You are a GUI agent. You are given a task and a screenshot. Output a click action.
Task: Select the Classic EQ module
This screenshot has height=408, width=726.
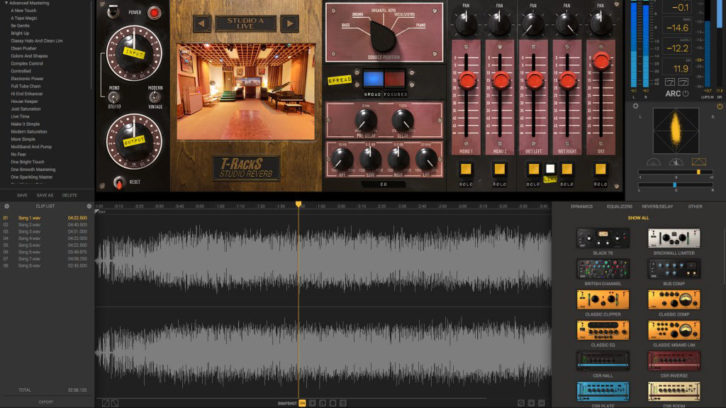tap(603, 330)
